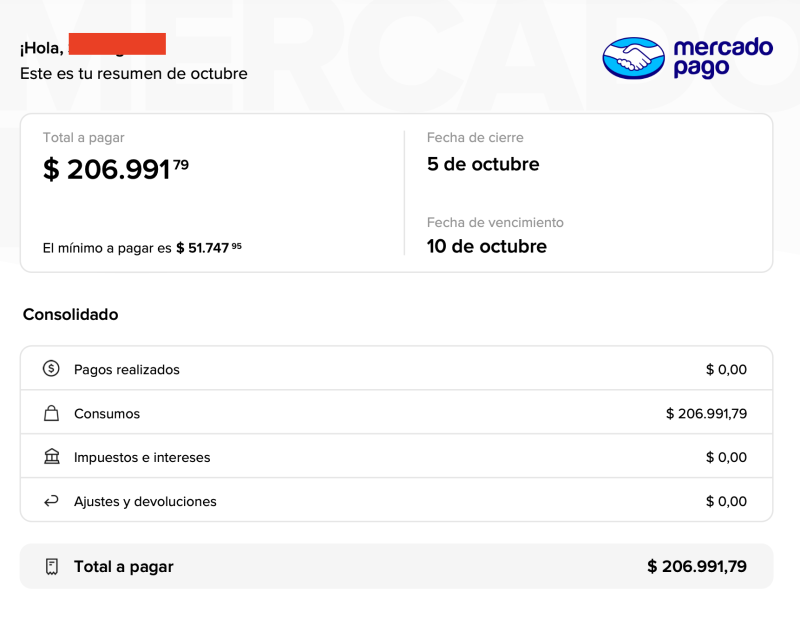Click the return arrow icon beside Ajustes
The width and height of the screenshot is (800, 624).
[x=51, y=501]
